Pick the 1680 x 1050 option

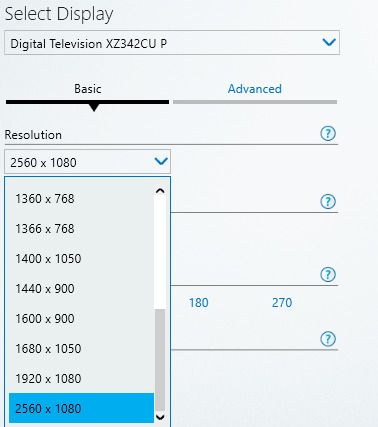tap(81, 349)
